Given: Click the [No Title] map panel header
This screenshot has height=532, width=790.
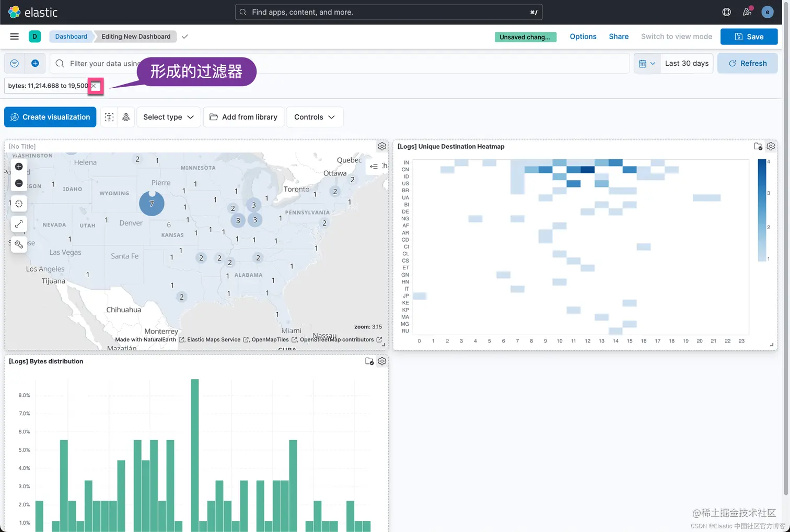Looking at the screenshot, I should click(x=22, y=147).
